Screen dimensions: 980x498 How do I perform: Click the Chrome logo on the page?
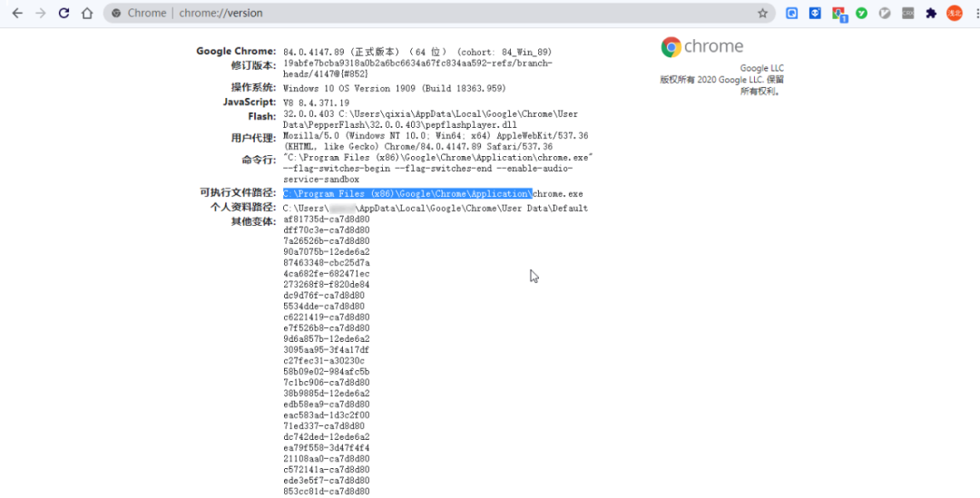point(701,47)
